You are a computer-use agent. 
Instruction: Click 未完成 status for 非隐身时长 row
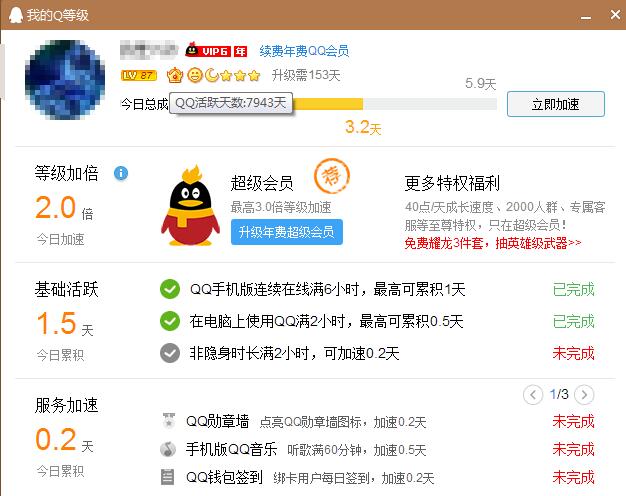(x=574, y=353)
